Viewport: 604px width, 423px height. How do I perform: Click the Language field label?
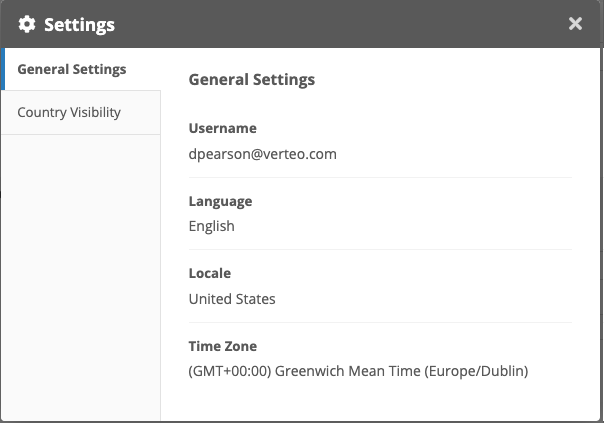click(x=220, y=201)
